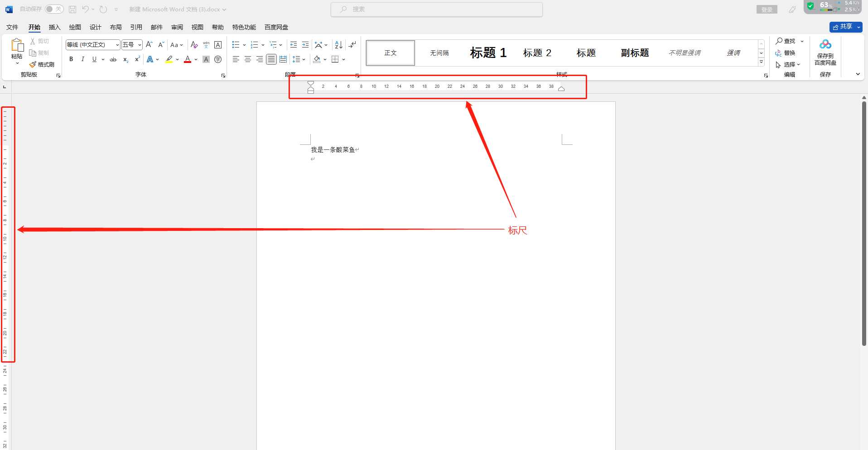
Task: Open the red font color swatch
Action: click(187, 59)
